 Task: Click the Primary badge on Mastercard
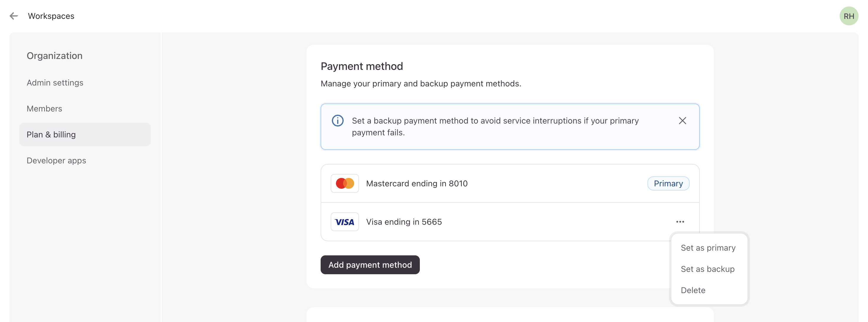(x=668, y=183)
